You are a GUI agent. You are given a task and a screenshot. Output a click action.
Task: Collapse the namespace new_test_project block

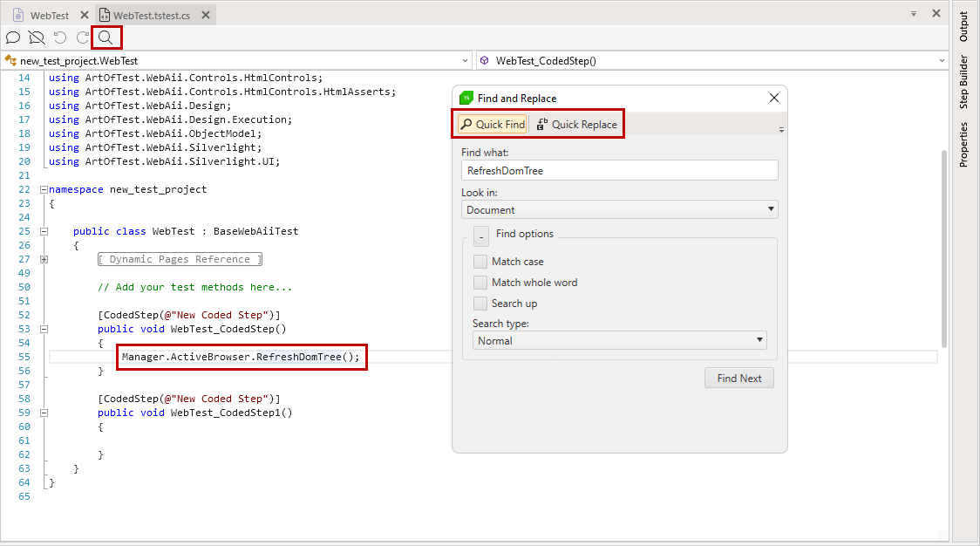coord(44,189)
